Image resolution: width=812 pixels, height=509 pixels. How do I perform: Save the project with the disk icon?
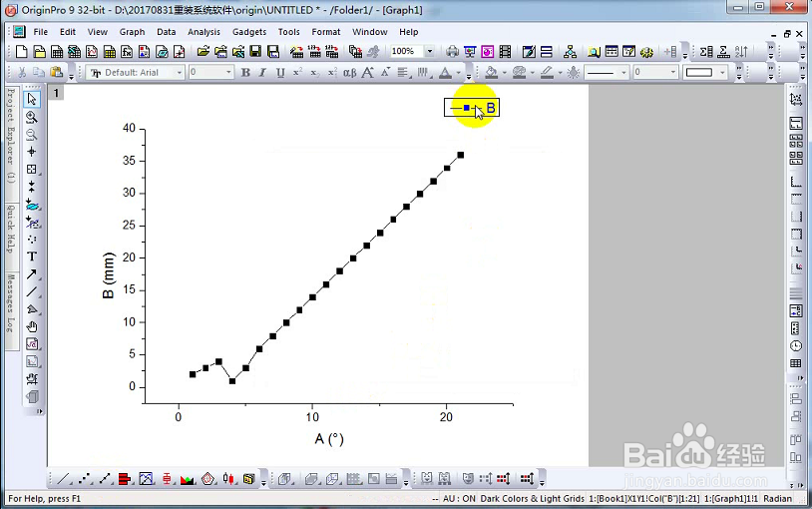[x=255, y=52]
